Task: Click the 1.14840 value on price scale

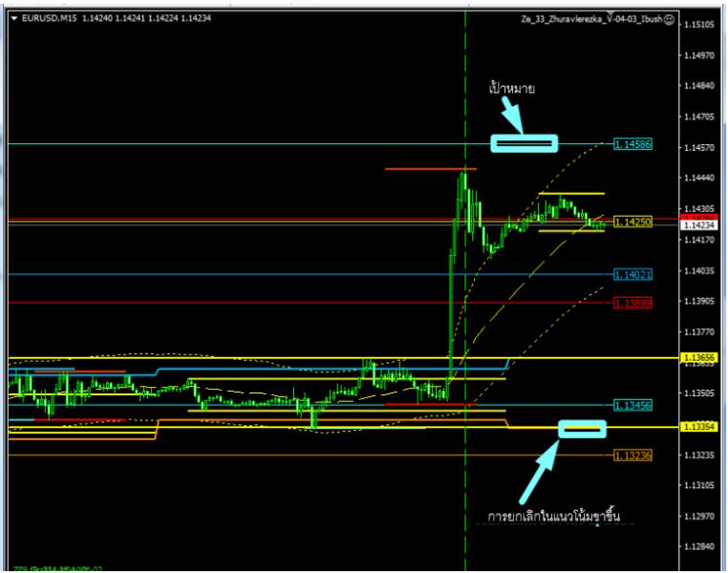Action: coord(699,86)
